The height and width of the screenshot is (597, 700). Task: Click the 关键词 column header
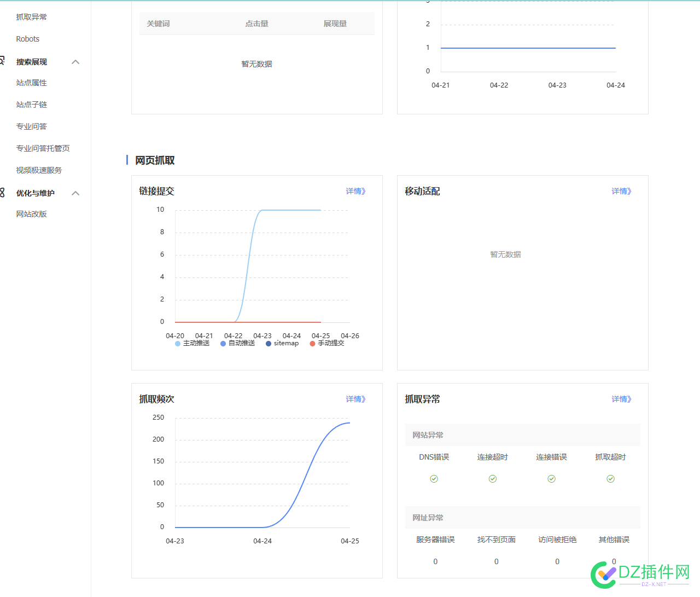[x=158, y=24]
